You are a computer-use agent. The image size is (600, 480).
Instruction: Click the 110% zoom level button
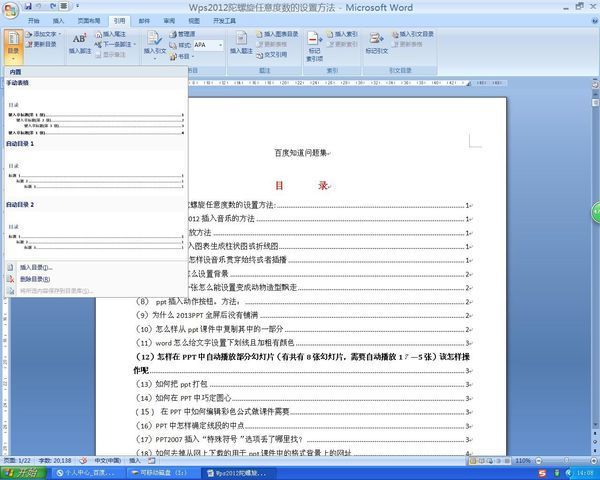[x=522, y=460]
